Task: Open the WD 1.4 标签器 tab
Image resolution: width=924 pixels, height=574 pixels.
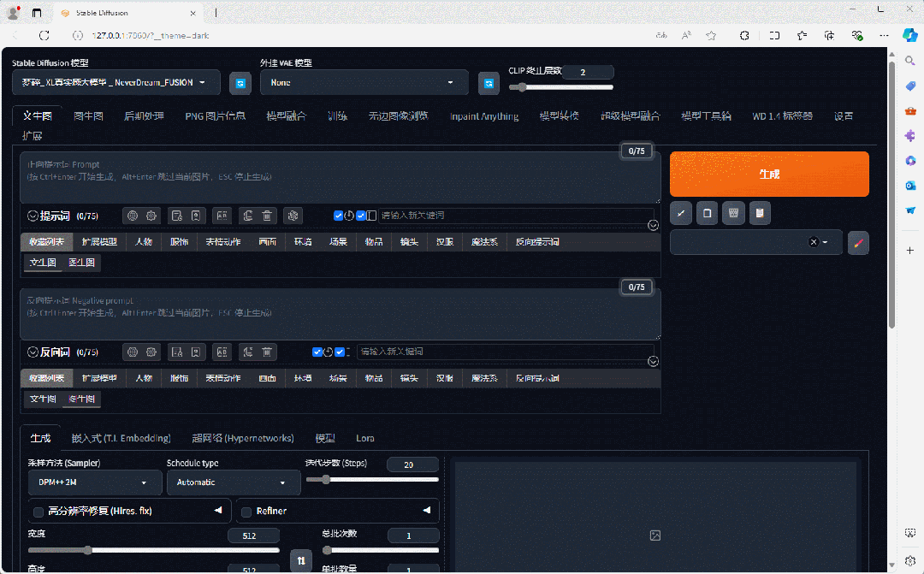Action: tap(782, 116)
